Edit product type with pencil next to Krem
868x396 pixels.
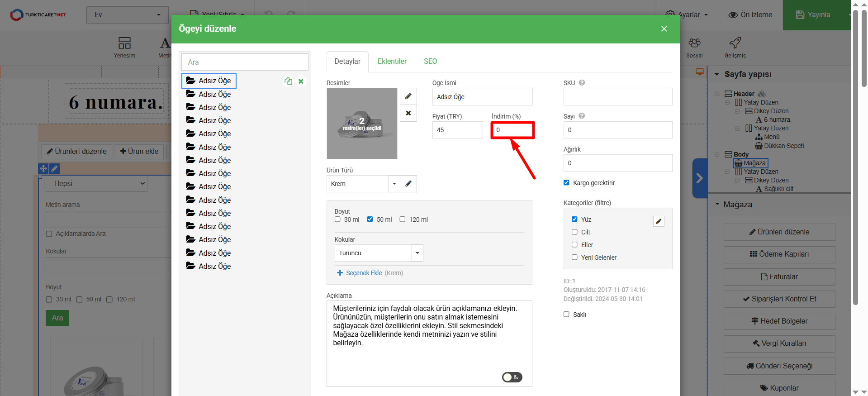pos(408,184)
